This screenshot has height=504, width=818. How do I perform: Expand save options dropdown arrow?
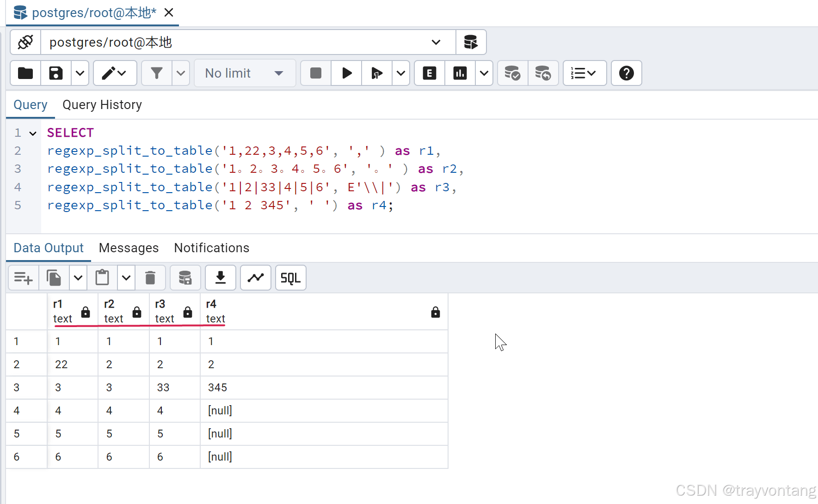tap(80, 73)
